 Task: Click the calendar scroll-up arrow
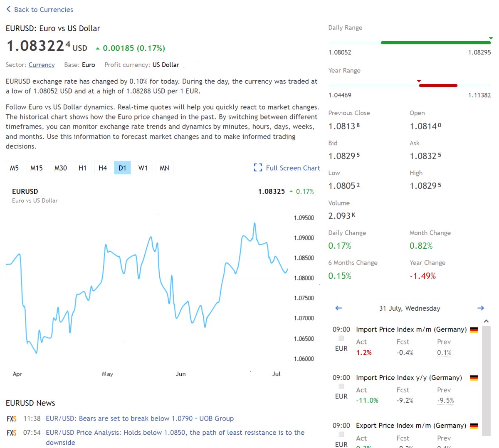tap(486, 321)
